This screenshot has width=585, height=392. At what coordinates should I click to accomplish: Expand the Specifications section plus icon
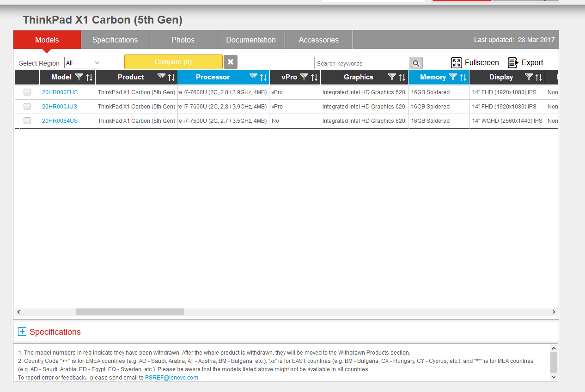[22, 332]
